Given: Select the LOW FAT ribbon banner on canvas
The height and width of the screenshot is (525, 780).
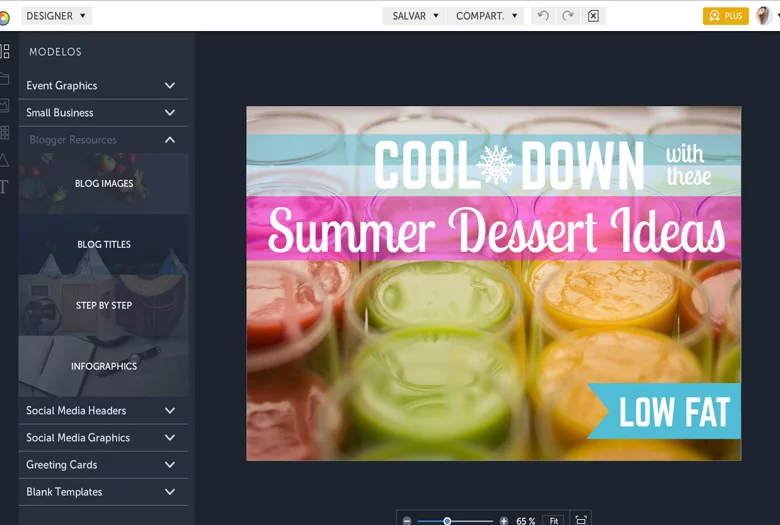Looking at the screenshot, I should [664, 411].
